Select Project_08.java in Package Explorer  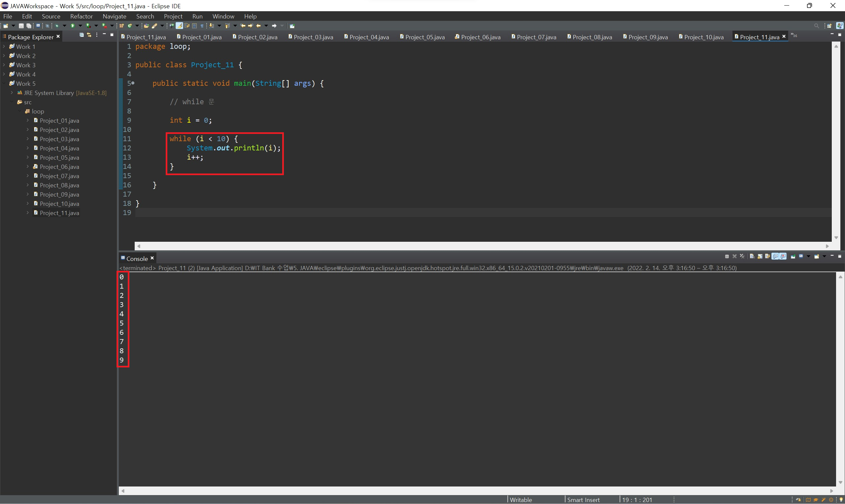[59, 185]
